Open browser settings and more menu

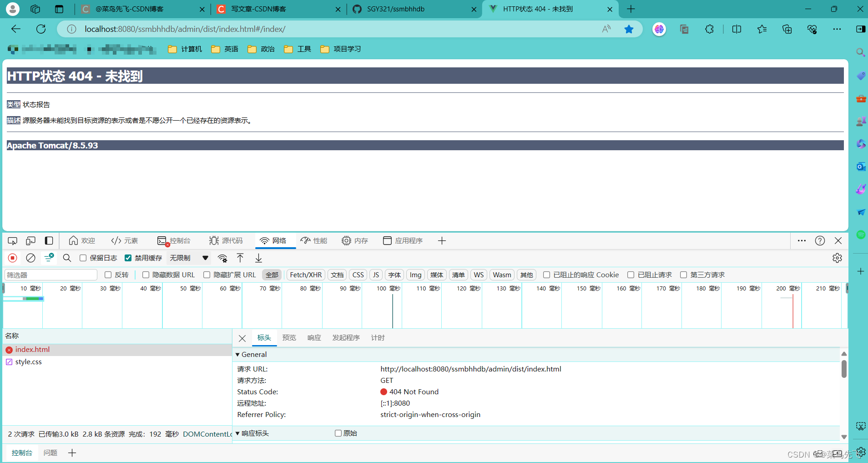[x=837, y=29]
